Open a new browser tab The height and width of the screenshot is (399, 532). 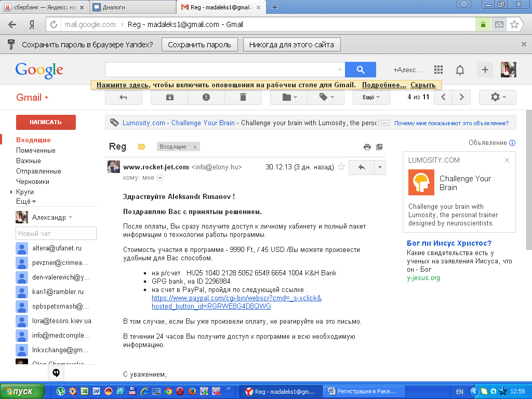pos(275,7)
